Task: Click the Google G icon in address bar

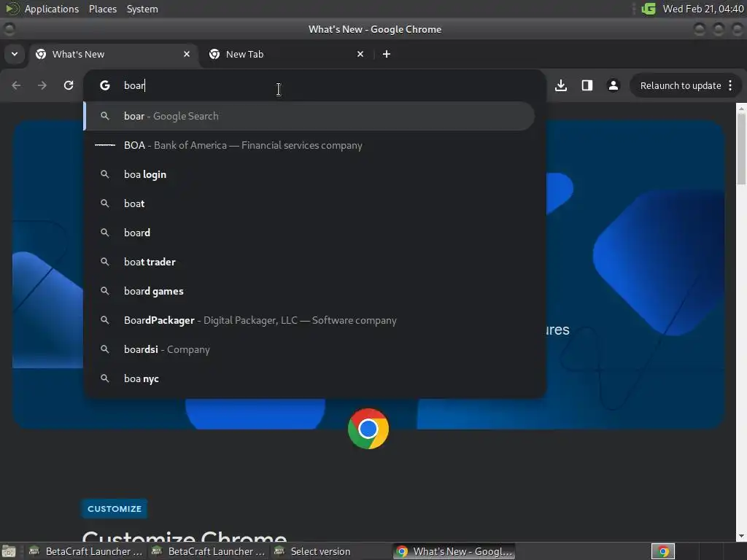Action: [105, 85]
